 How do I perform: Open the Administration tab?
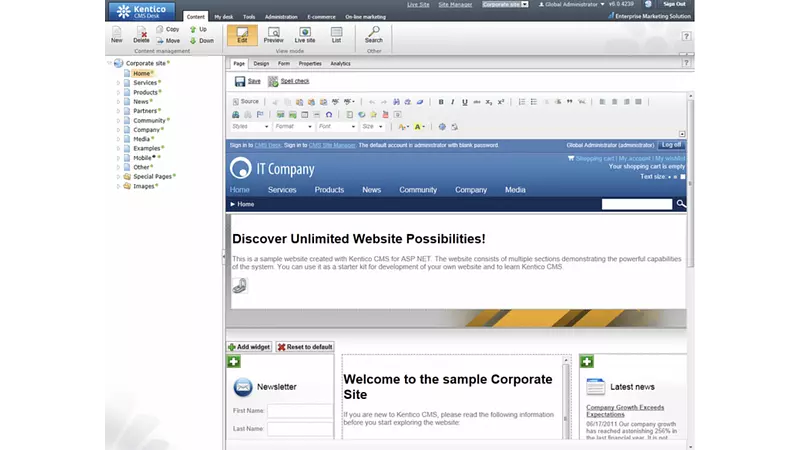[281, 17]
